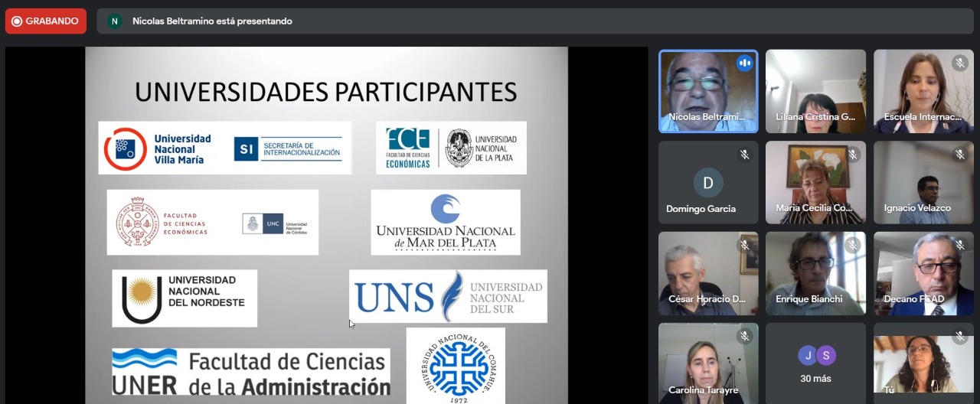Click muted mic icon on Domingo Garcia tile
The width and height of the screenshot is (980, 404).
[x=744, y=155]
